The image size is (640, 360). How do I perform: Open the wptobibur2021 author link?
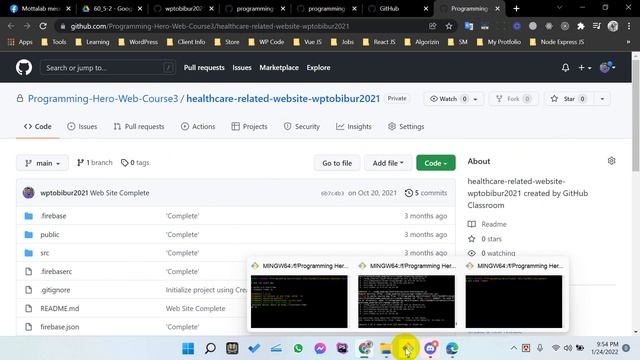tap(64, 193)
